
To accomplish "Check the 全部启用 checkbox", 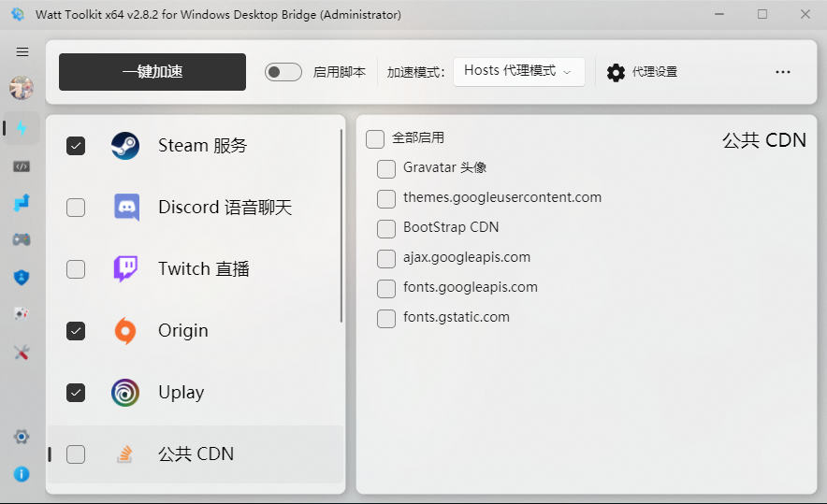I will pyautogui.click(x=375, y=139).
